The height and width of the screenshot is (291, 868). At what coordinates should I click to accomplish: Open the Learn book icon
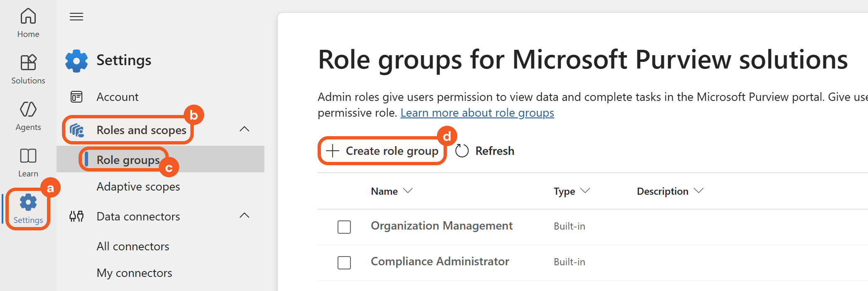pos(28,156)
